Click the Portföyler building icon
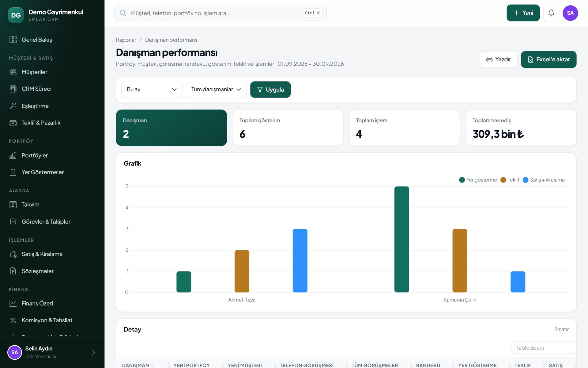 click(13, 155)
